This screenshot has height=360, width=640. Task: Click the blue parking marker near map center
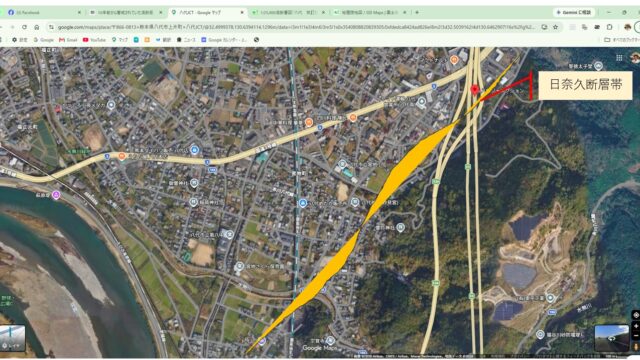pos(302,203)
